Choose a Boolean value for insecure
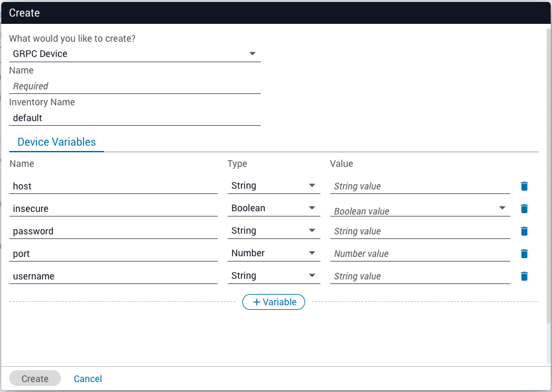Screen dimensions: 552x392 click(x=420, y=209)
